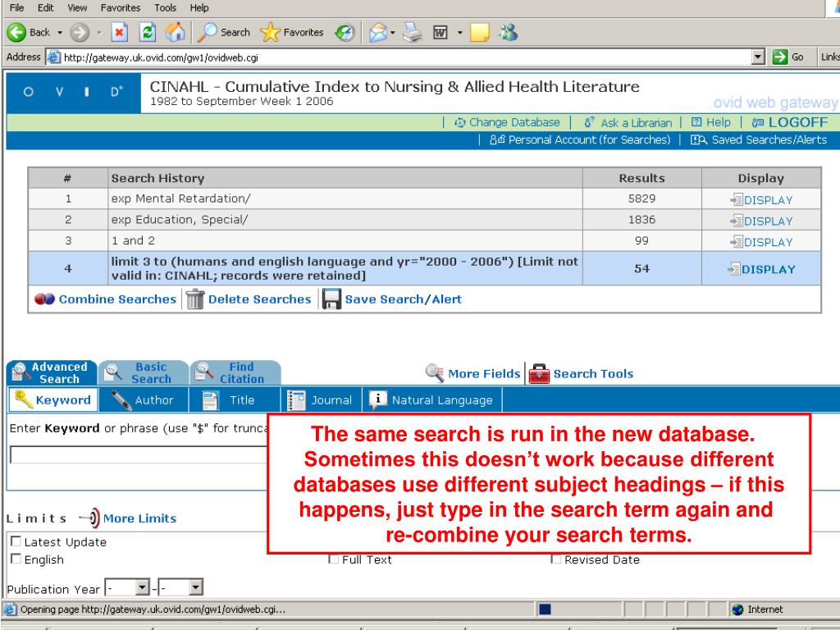Go to the browser Home icon
Image resolution: width=840 pixels, height=630 pixels.
click(176, 33)
